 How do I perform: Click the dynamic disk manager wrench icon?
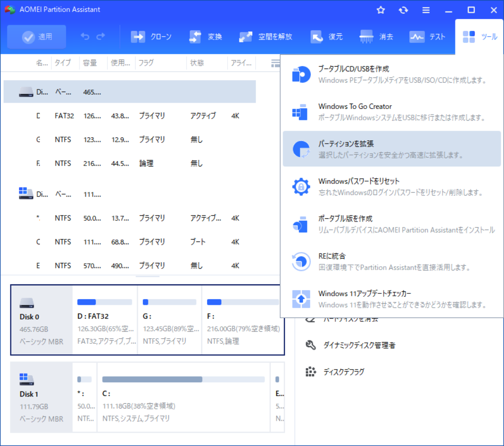(x=310, y=345)
